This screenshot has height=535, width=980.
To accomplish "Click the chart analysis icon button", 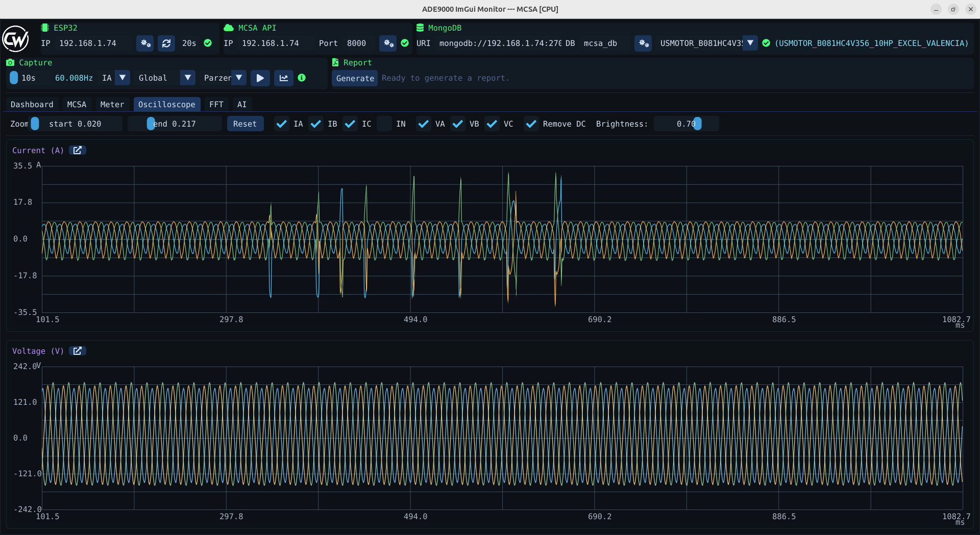I will click(284, 78).
